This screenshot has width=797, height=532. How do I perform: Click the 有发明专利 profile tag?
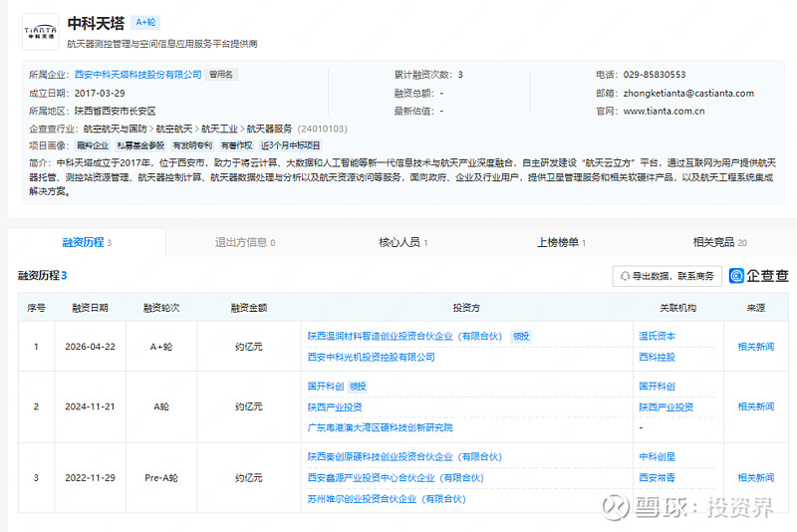pos(192,145)
